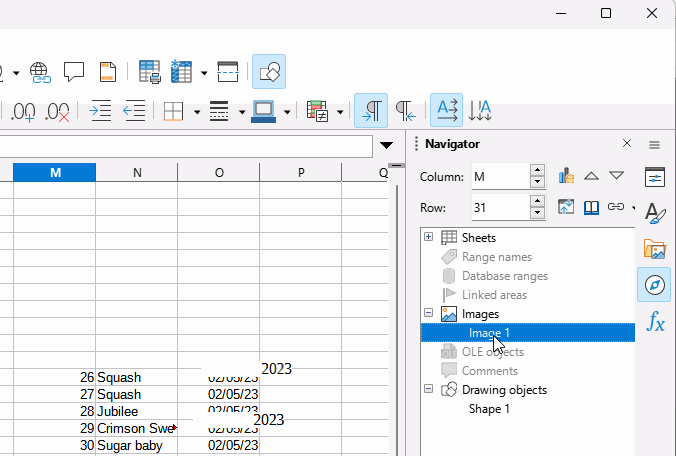
Task: Expand the Sheets tree node
Action: click(428, 237)
